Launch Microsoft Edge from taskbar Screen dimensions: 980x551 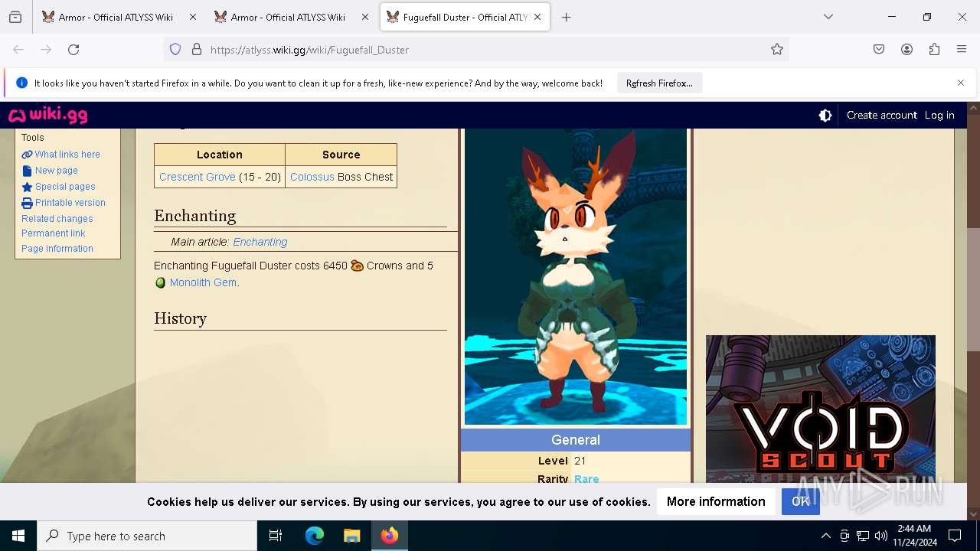coord(315,536)
